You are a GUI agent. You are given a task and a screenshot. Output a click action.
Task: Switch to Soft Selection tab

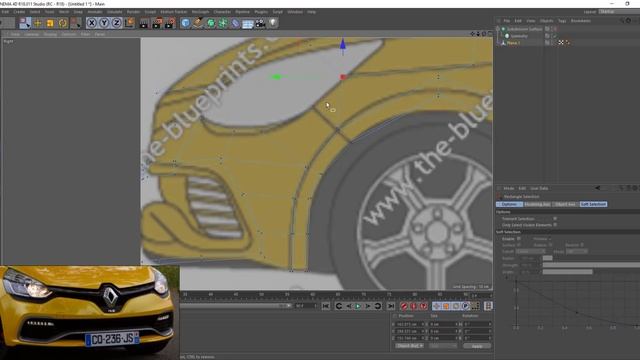tap(593, 204)
